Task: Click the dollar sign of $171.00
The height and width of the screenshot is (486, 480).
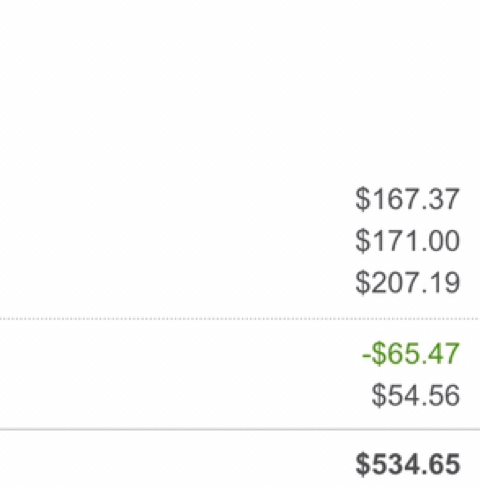Action: [x=363, y=241]
